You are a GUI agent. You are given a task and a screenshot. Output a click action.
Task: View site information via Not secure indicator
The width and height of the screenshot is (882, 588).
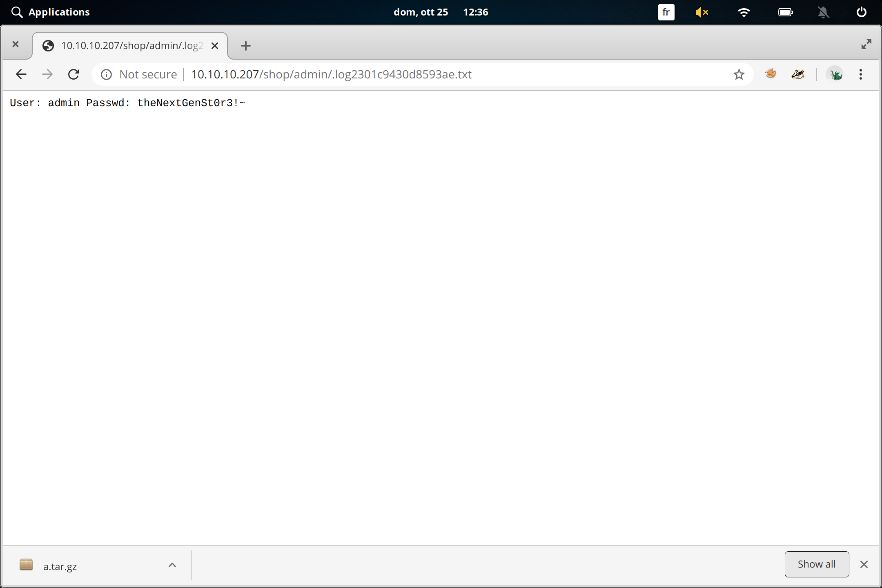coord(138,74)
